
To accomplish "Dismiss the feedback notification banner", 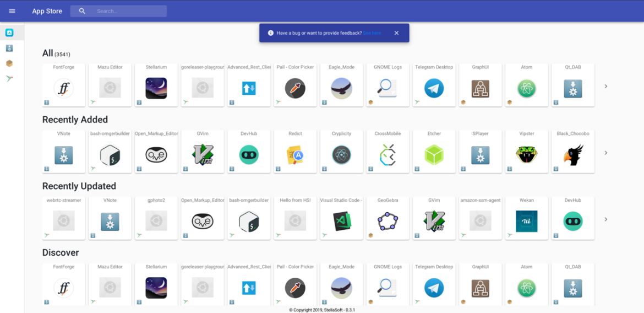I will [396, 33].
